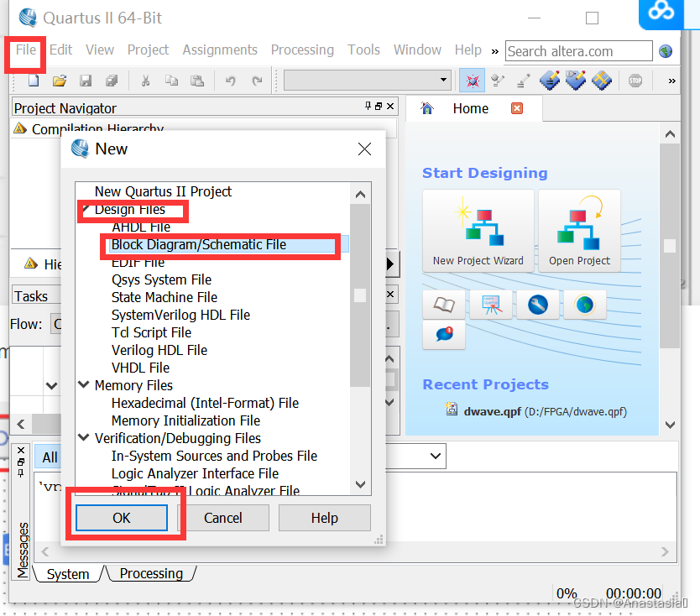This screenshot has height=616, width=700.
Task: Open the globe web icon on Home
Action: (x=585, y=305)
